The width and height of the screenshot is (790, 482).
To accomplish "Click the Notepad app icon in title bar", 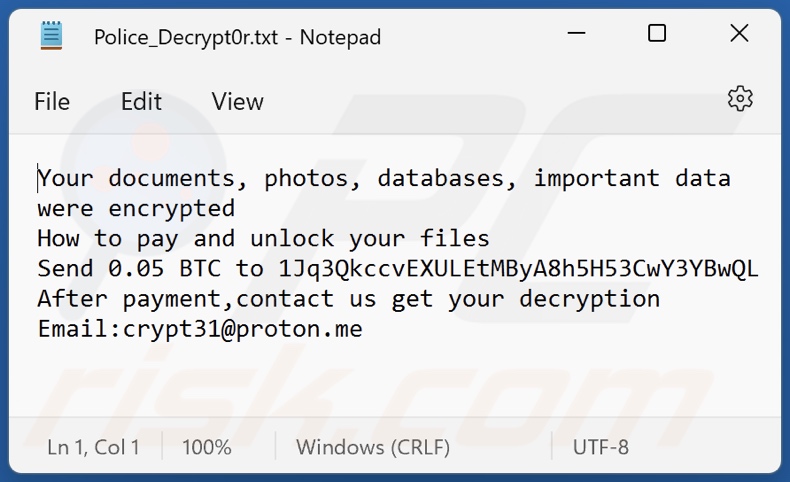I will pyautogui.click(x=52, y=36).
